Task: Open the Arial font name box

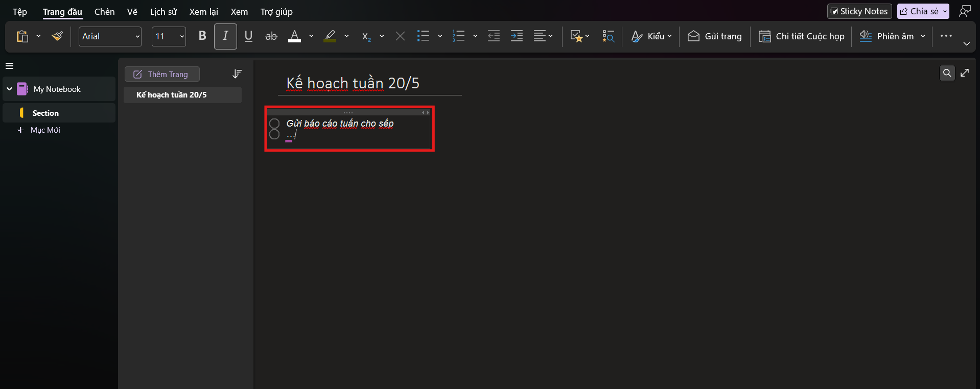Action: pyautogui.click(x=110, y=36)
